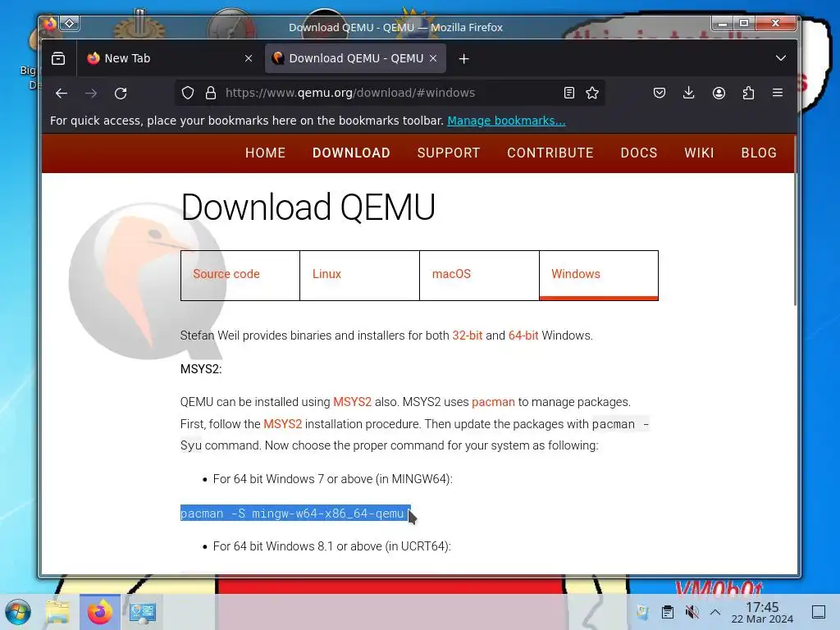This screenshot has height=630, width=840.
Task: Open SUPPORT in site navigation
Action: click(449, 153)
